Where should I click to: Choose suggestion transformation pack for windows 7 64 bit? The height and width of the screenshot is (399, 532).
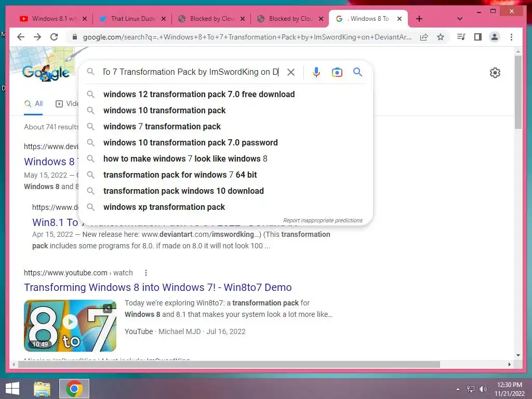pyautogui.click(x=225, y=175)
